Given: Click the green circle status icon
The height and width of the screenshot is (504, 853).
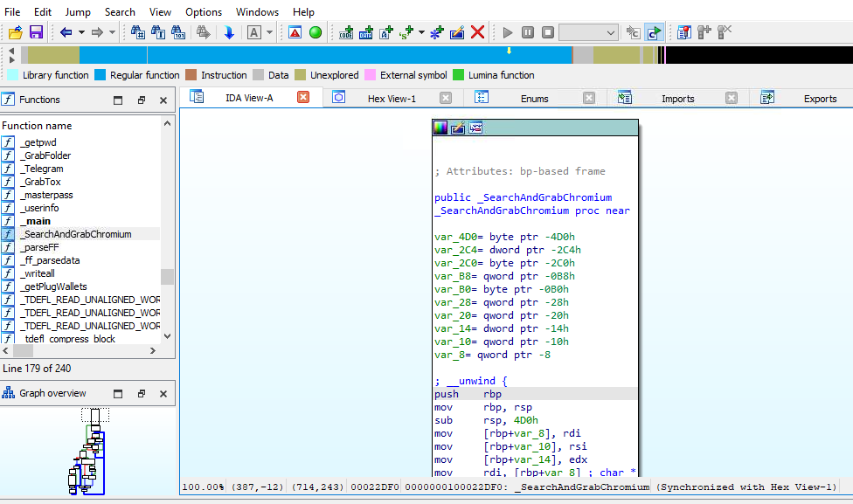Looking at the screenshot, I should point(316,32).
